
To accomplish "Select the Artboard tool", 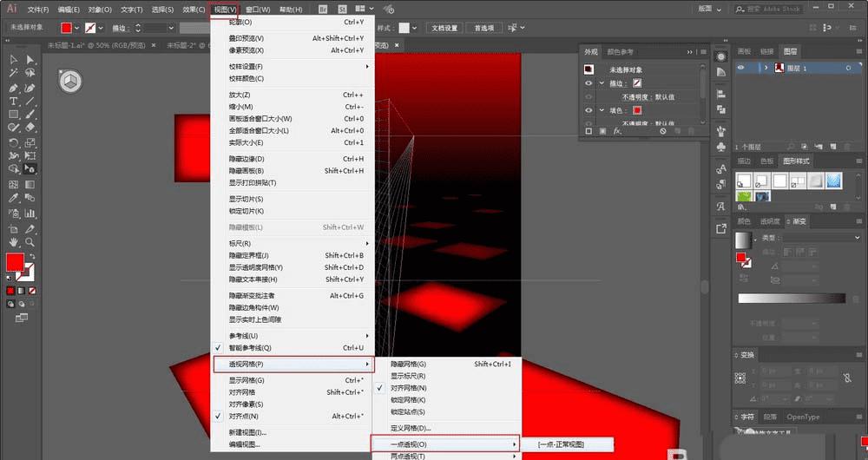I will (x=14, y=228).
